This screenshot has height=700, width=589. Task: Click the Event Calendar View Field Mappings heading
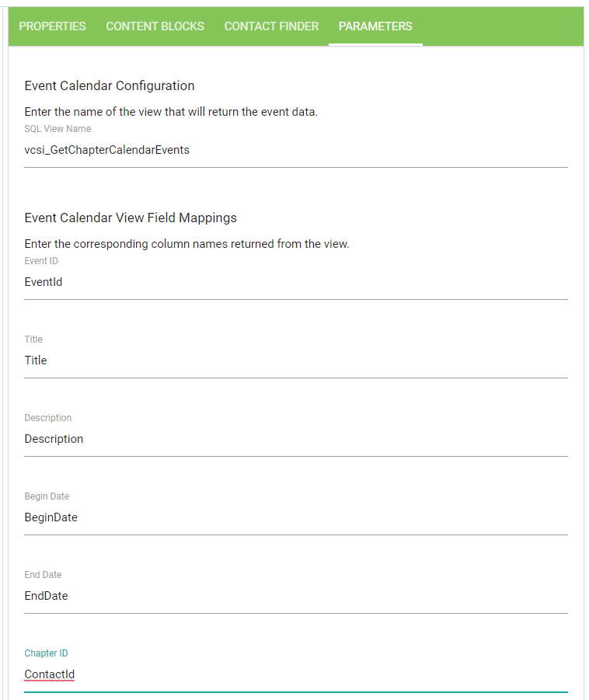131,218
